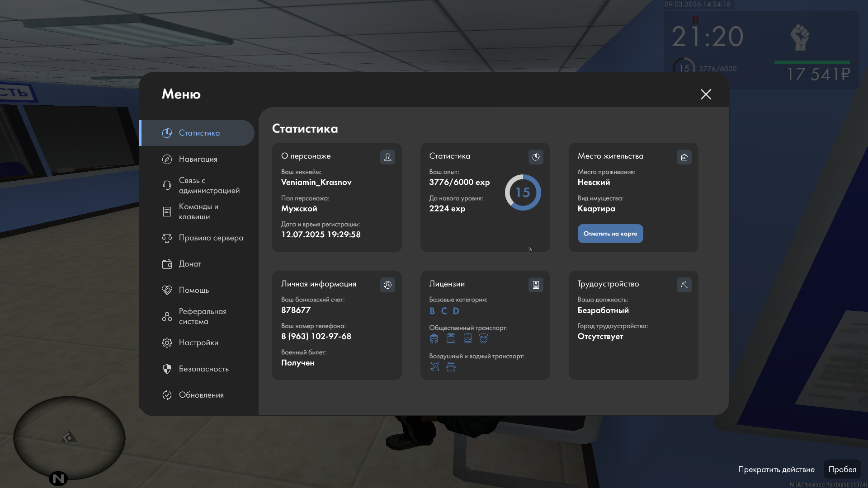Open the Навигация menu section
Screen dimensions: 868x488
coord(198,159)
